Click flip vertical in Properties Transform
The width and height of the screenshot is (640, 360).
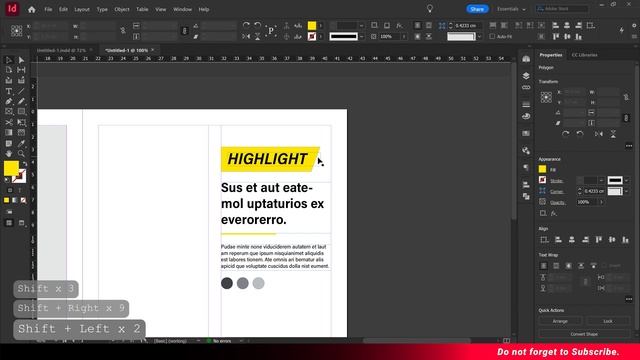pos(613,134)
